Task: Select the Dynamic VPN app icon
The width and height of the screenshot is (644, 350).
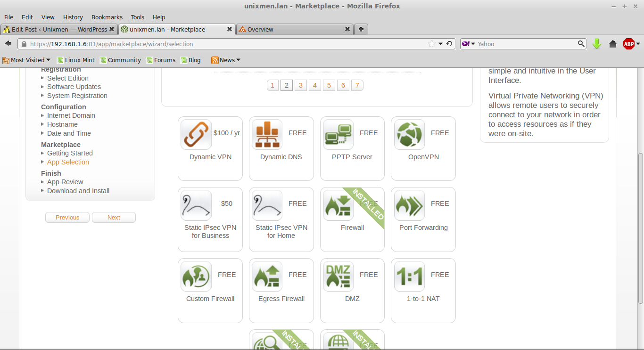Action: click(196, 134)
